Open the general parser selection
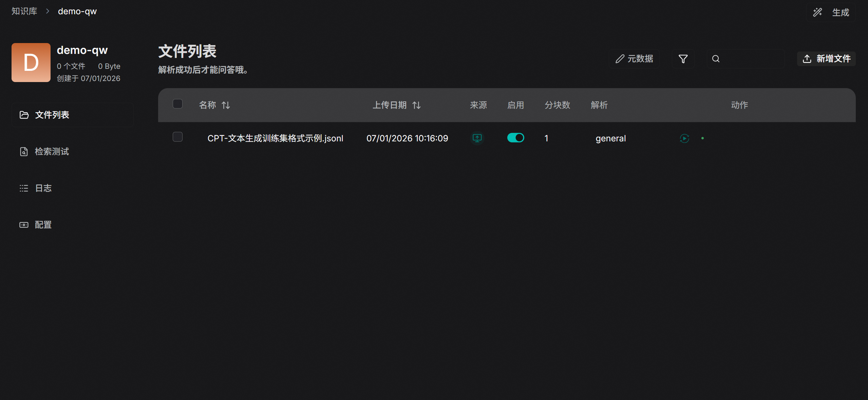868x400 pixels. pos(610,138)
